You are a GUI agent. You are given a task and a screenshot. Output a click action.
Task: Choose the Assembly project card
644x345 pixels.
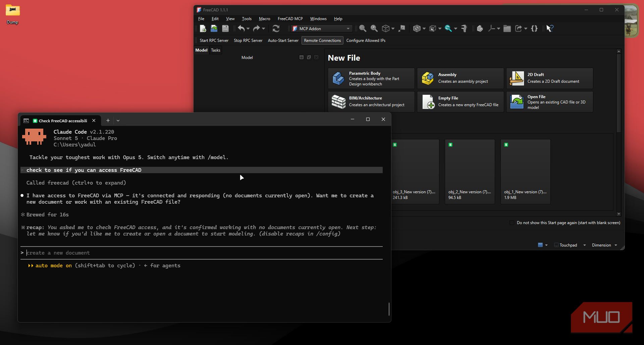click(x=461, y=78)
